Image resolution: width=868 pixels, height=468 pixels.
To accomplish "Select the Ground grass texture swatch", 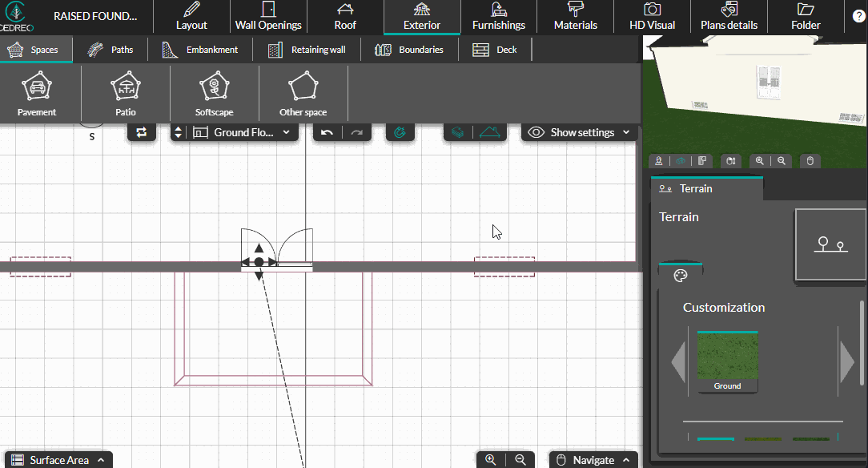I will pos(725,358).
